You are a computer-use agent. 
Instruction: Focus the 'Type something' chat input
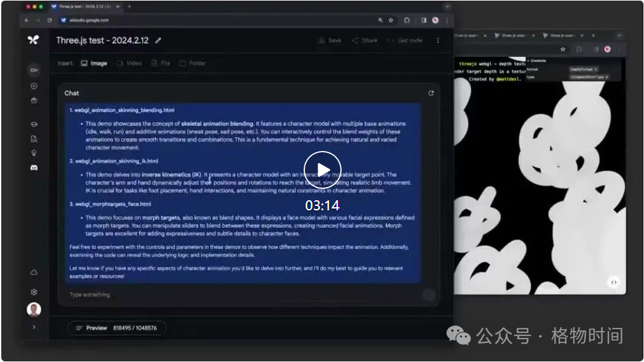(x=240, y=294)
